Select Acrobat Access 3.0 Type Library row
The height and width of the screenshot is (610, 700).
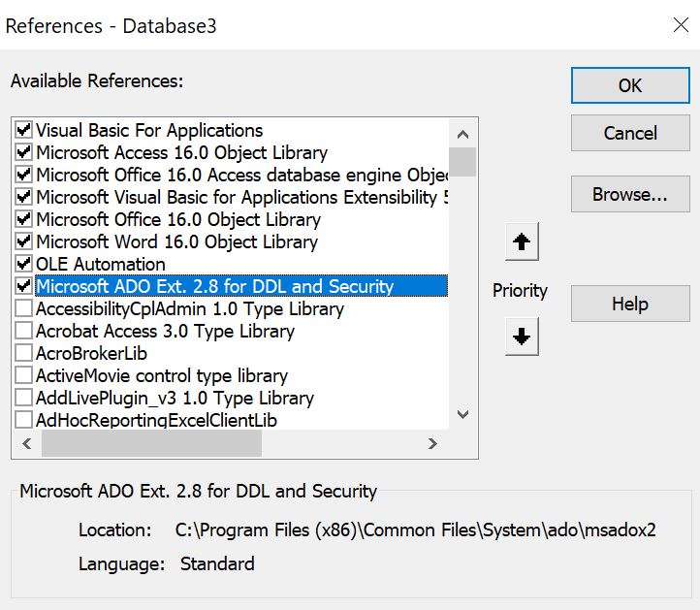(165, 332)
